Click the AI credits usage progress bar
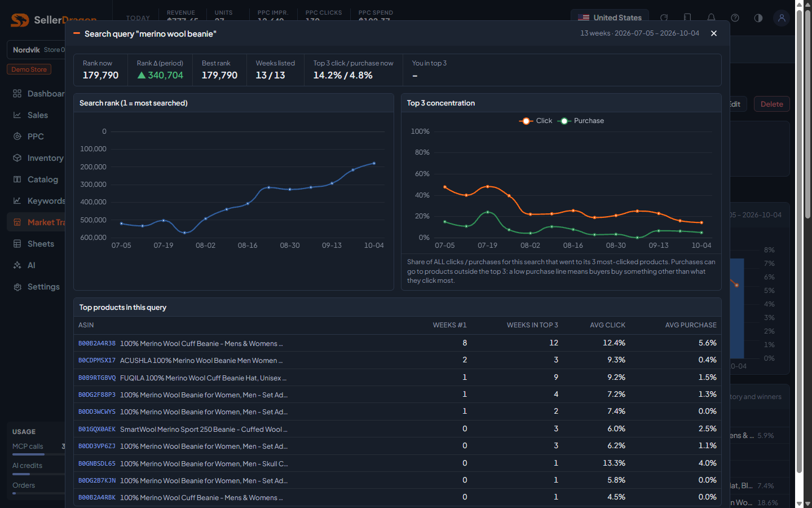The image size is (812, 508). coord(38,474)
